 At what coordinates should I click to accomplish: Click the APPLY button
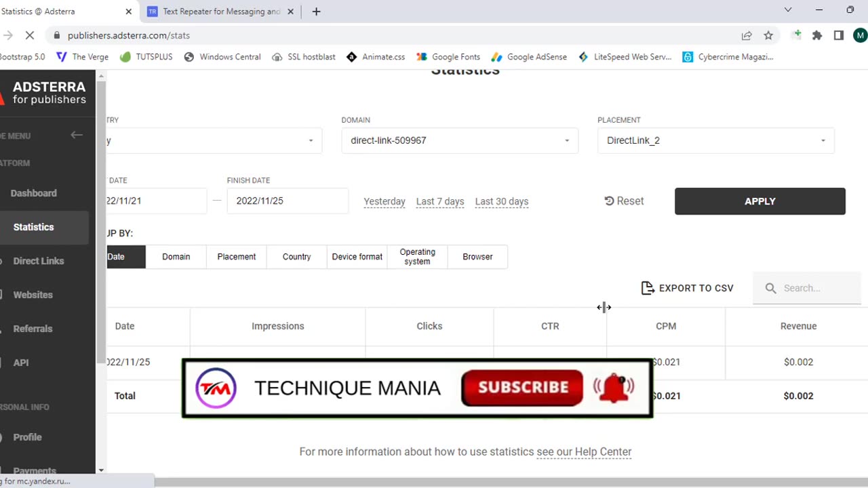(759, 201)
